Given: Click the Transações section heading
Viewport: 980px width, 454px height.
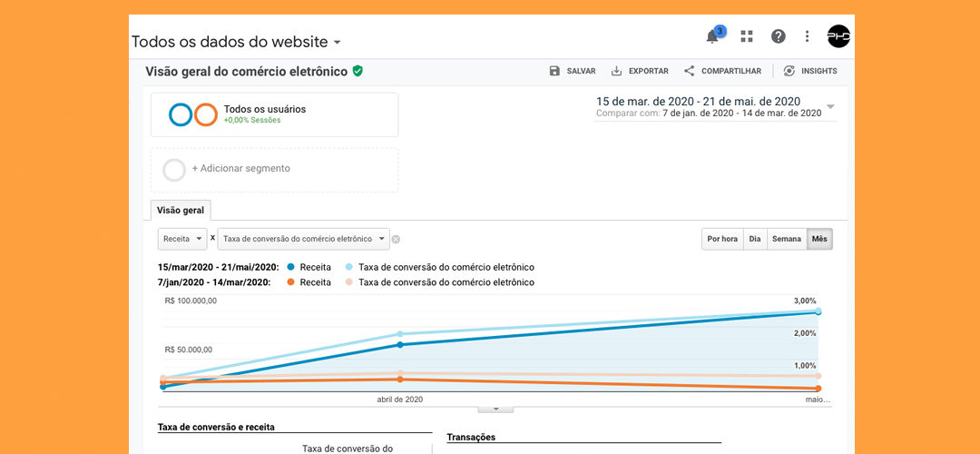Looking at the screenshot, I should tap(471, 437).
